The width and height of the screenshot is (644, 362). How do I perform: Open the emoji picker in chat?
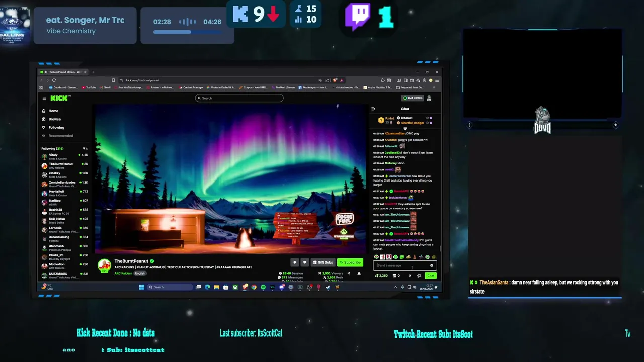point(431,265)
